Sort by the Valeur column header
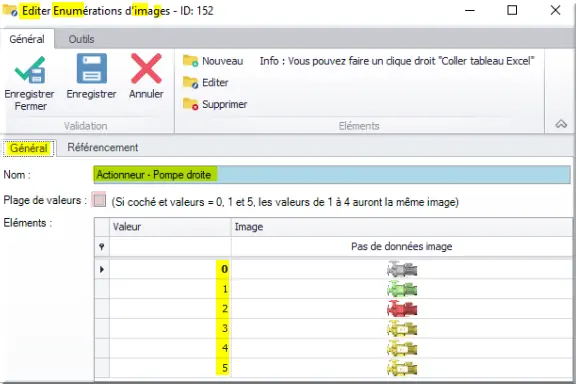The width and height of the screenshot is (576, 384). pos(170,227)
